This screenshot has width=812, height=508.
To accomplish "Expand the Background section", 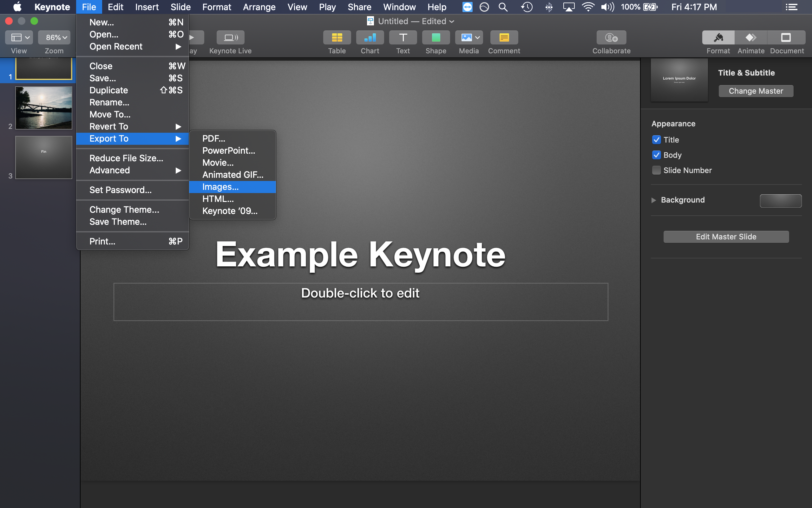I will 654,200.
